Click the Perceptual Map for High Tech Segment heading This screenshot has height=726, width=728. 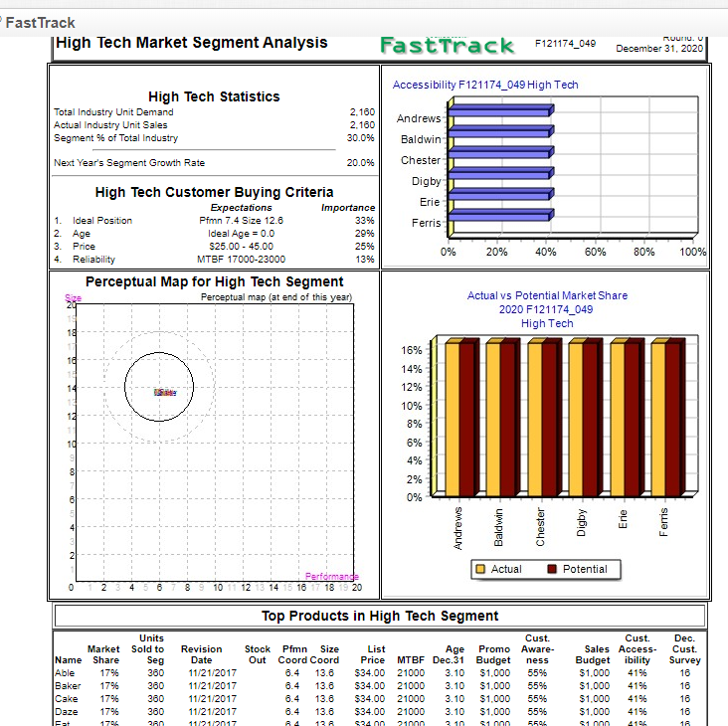214,281
